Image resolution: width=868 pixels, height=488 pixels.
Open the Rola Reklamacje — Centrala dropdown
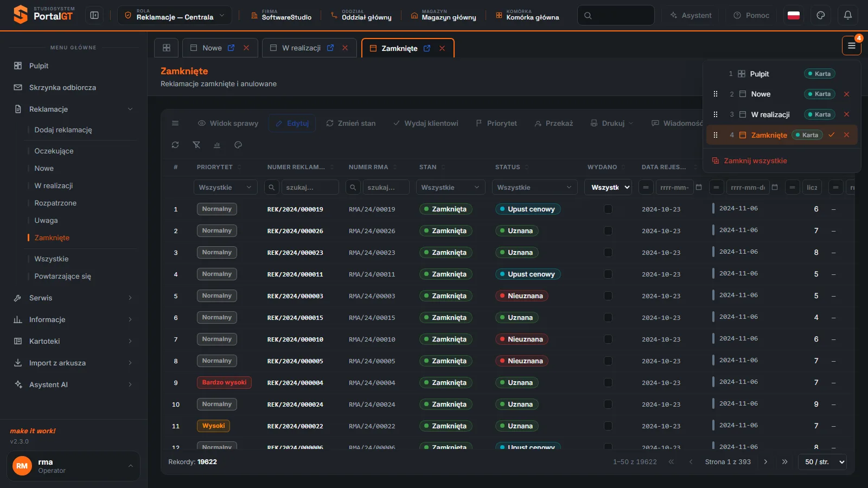[x=175, y=15]
